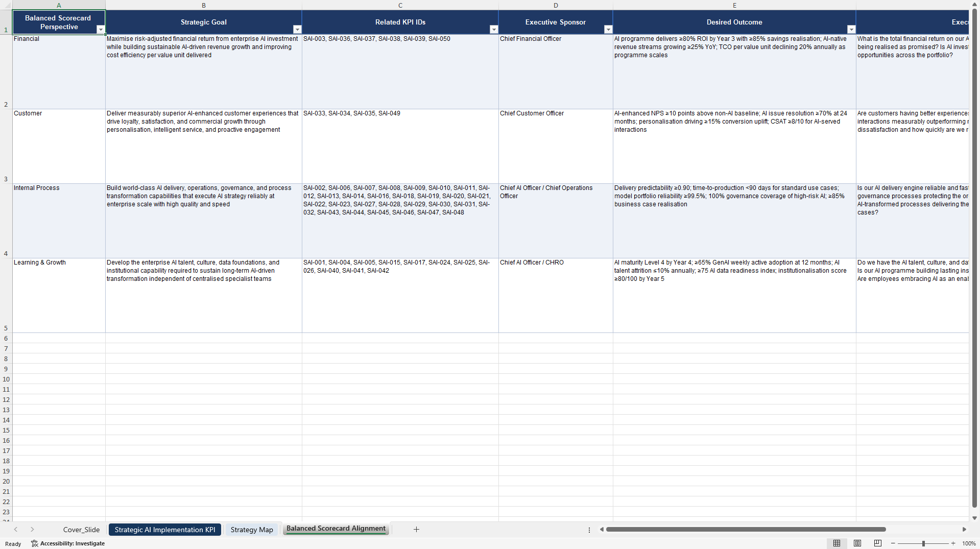Go to previous sheet tab arrow
Screen dimensions: 980x549
(16, 530)
